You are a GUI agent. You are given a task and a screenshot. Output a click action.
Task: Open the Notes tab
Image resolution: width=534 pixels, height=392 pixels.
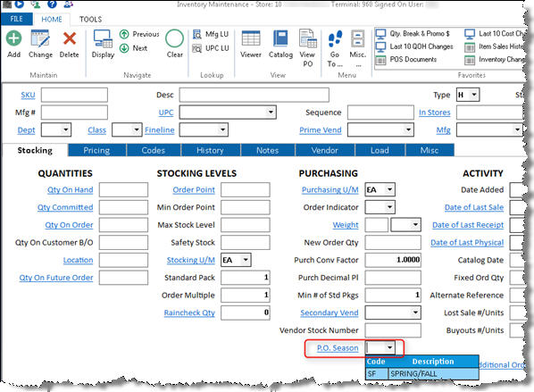coord(268,150)
